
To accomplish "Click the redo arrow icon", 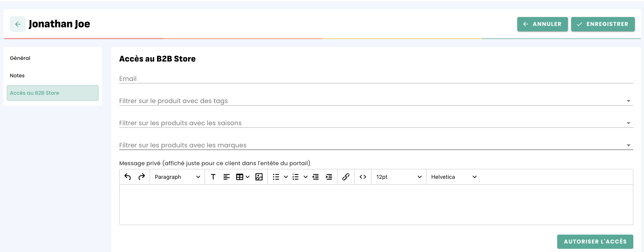I will (142, 177).
